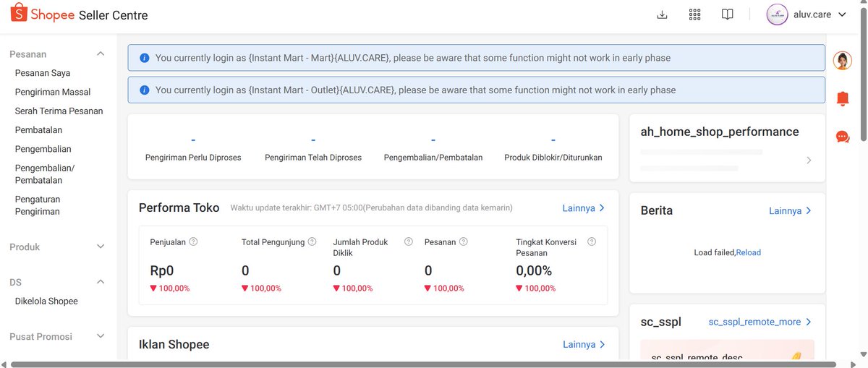The height and width of the screenshot is (368, 868).
Task: Open the apps grid icon
Action: (694, 15)
